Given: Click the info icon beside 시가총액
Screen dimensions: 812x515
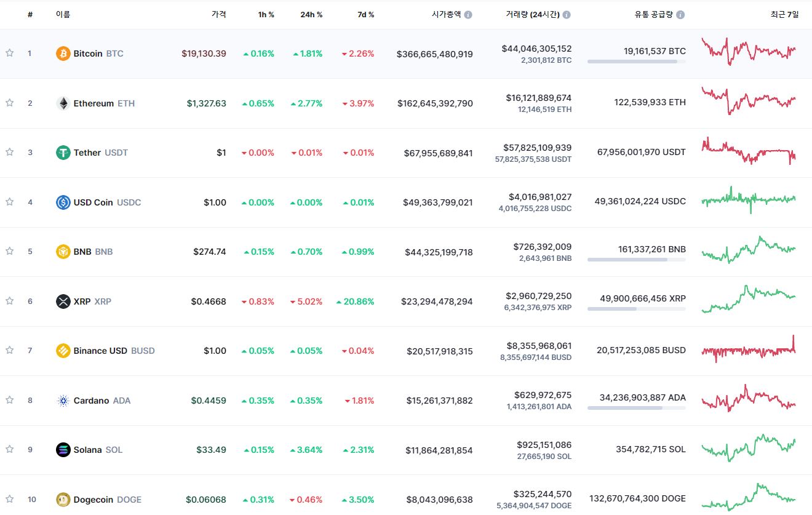Looking at the screenshot, I should tap(468, 14).
